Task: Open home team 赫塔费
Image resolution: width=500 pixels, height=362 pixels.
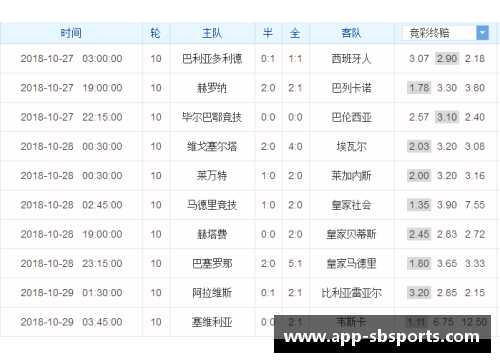Action: [212, 234]
